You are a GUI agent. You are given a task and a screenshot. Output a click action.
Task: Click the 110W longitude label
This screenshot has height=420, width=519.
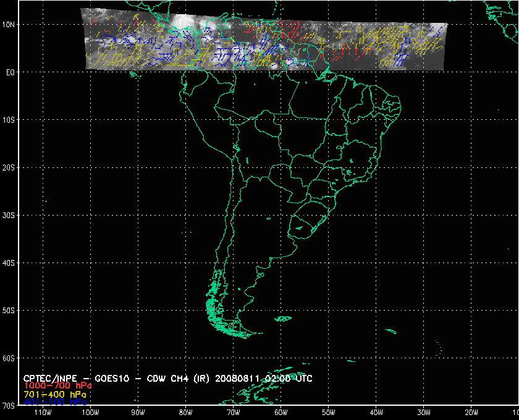click(43, 413)
